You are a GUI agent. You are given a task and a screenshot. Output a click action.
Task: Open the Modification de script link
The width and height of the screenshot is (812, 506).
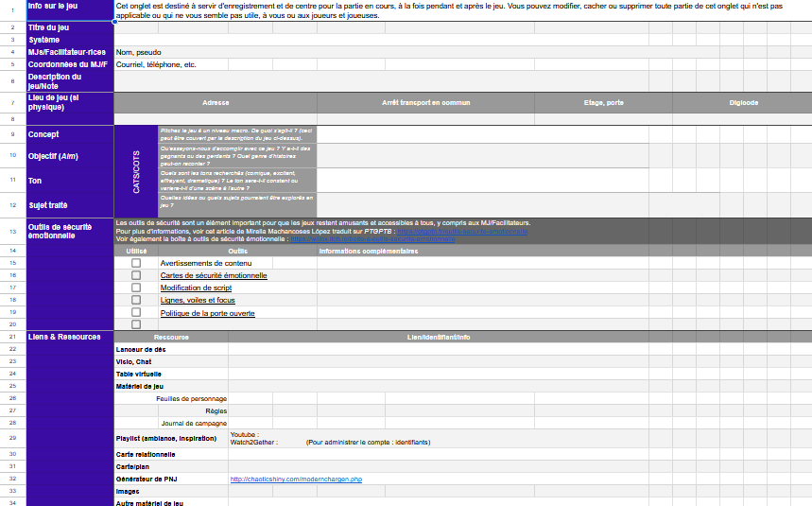[x=196, y=288]
